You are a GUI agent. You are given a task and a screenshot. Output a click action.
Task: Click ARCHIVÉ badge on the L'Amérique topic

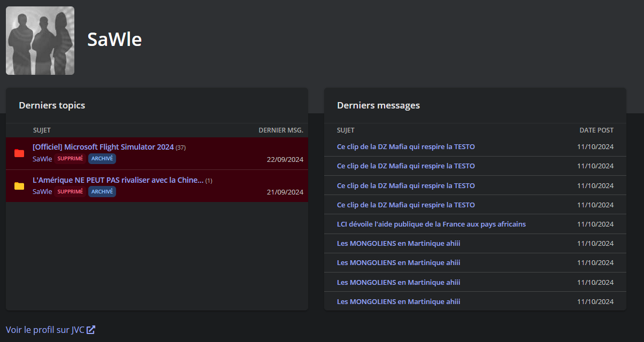tap(102, 191)
